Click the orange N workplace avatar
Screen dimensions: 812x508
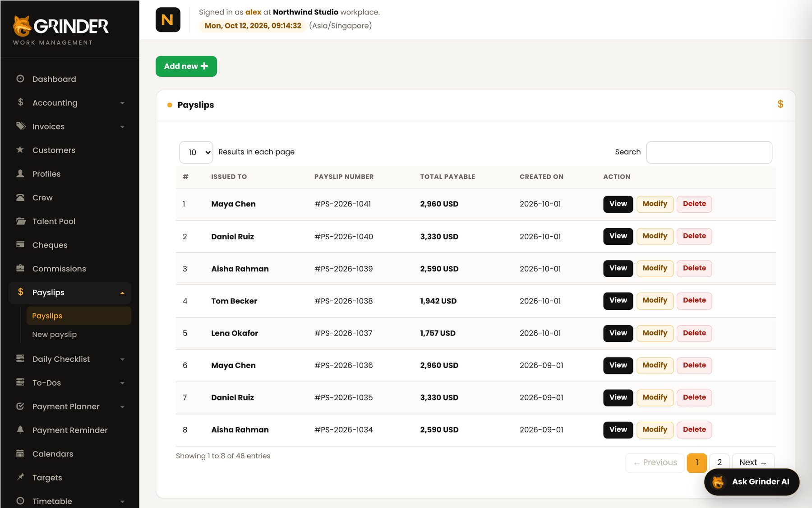168,20
